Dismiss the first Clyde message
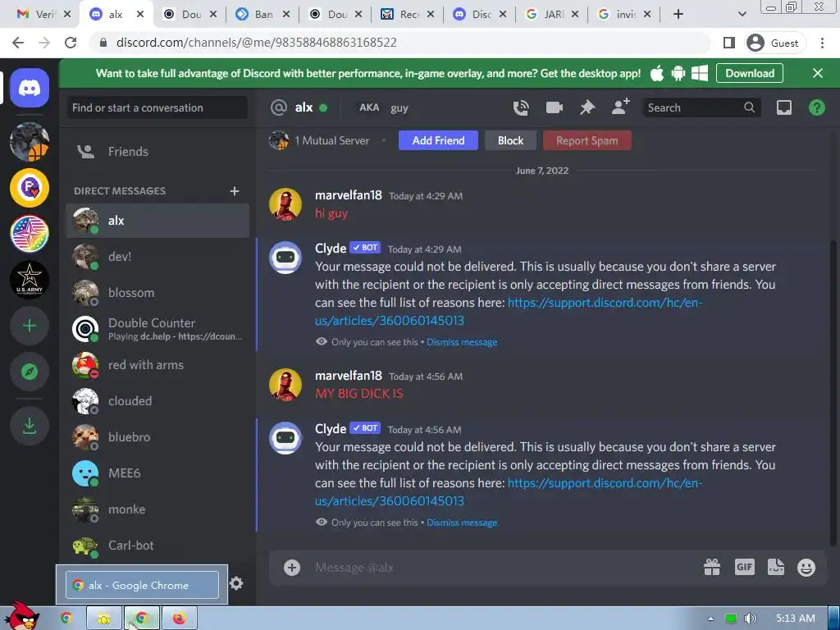Image resolution: width=840 pixels, height=630 pixels. [462, 342]
